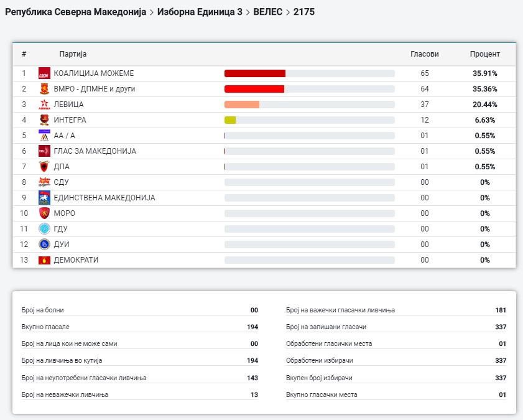Sort by the Гласови column header
The height and width of the screenshot is (420, 523).
coord(424,54)
